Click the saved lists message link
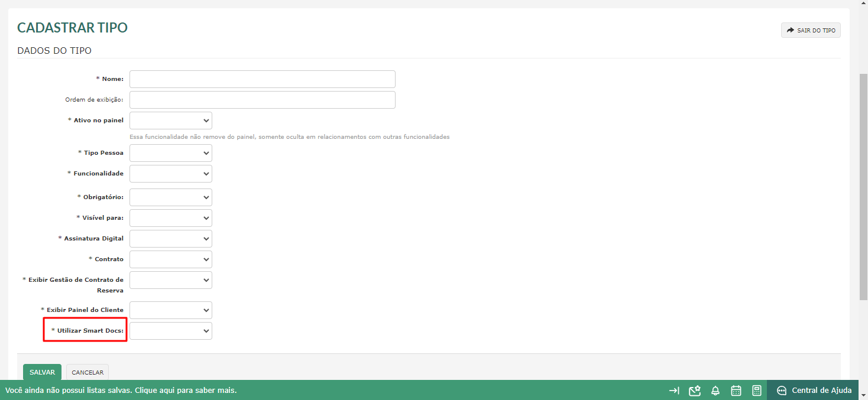The height and width of the screenshot is (400, 868). (121, 391)
